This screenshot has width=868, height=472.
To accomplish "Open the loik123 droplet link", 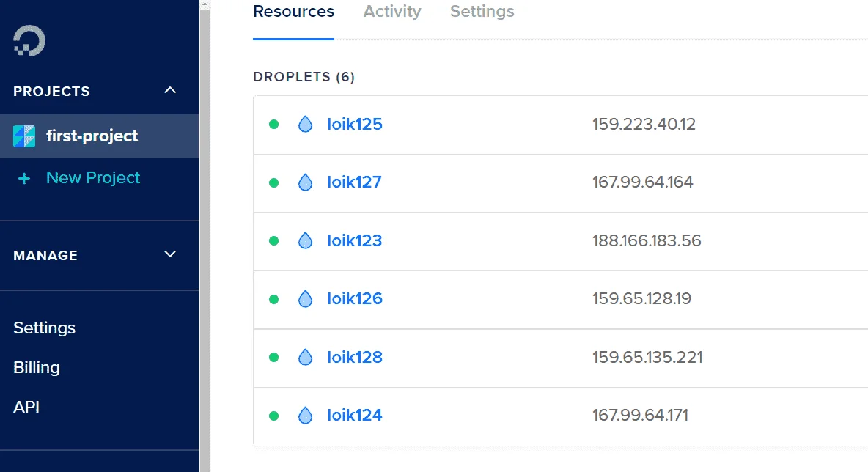I will (354, 240).
